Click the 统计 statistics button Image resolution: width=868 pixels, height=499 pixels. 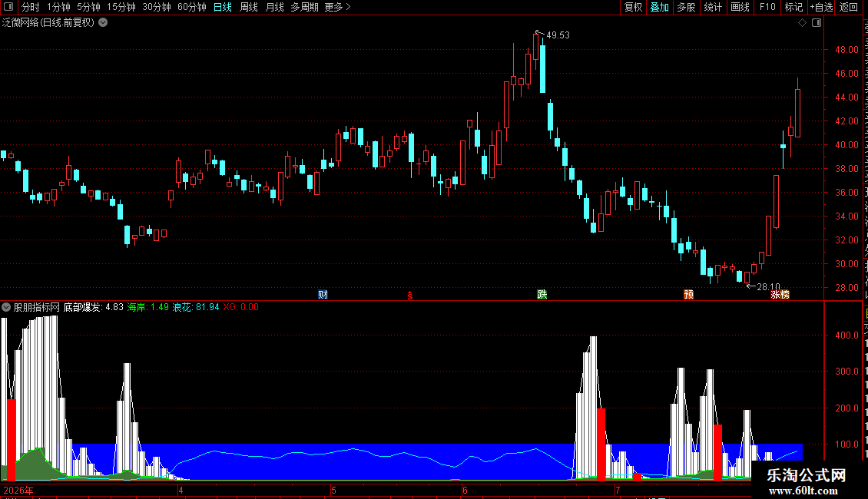point(712,7)
